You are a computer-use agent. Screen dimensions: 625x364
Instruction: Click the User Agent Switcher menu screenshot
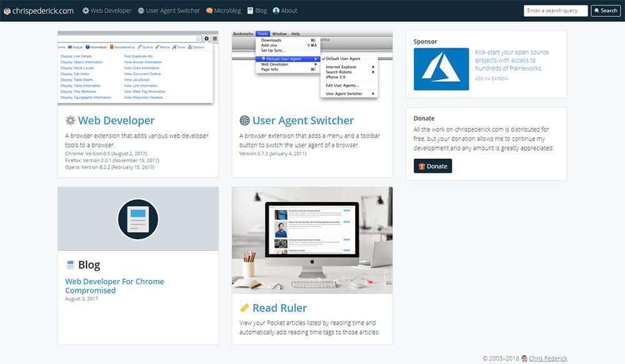[312, 66]
